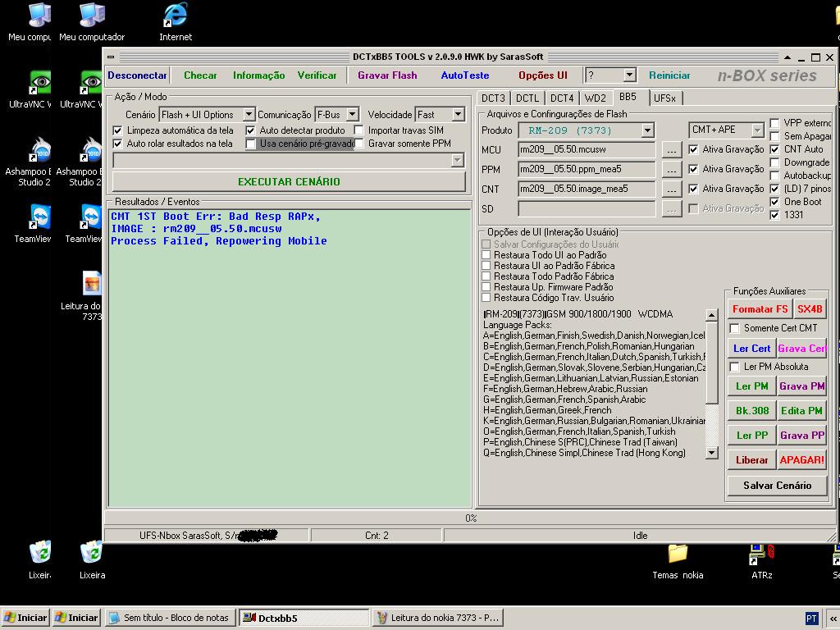Enable Usa cenário pré-gravado checkbox
Screen dimensions: 840x630
(x=251, y=144)
